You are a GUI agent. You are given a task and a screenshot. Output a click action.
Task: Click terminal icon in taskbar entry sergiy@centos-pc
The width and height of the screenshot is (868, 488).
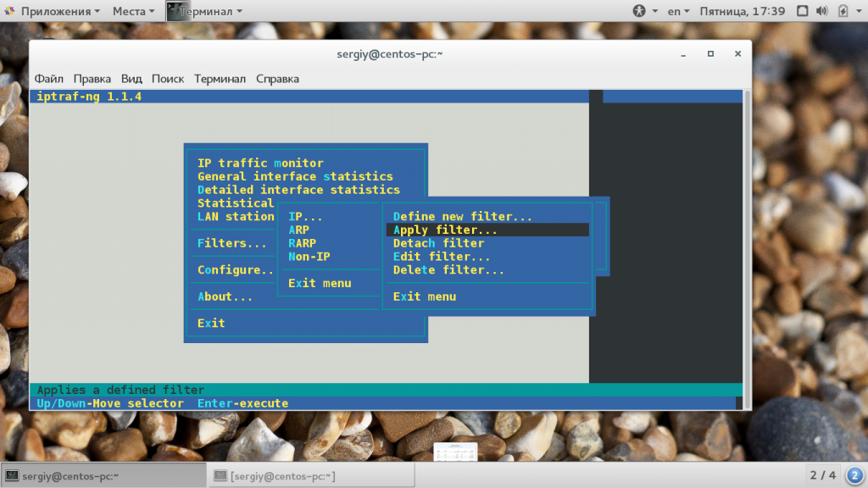[12, 476]
